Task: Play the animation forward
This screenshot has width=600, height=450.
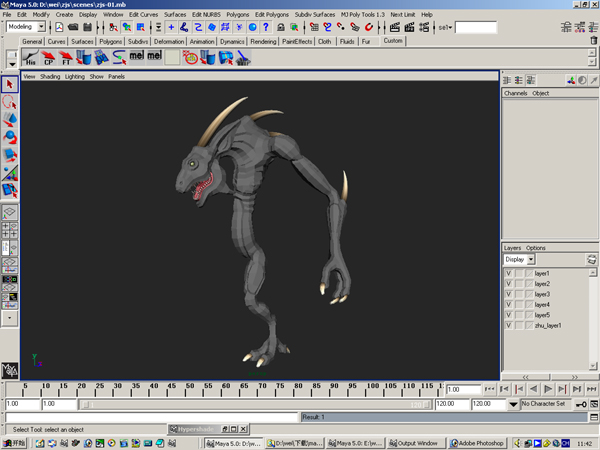Action: point(548,389)
